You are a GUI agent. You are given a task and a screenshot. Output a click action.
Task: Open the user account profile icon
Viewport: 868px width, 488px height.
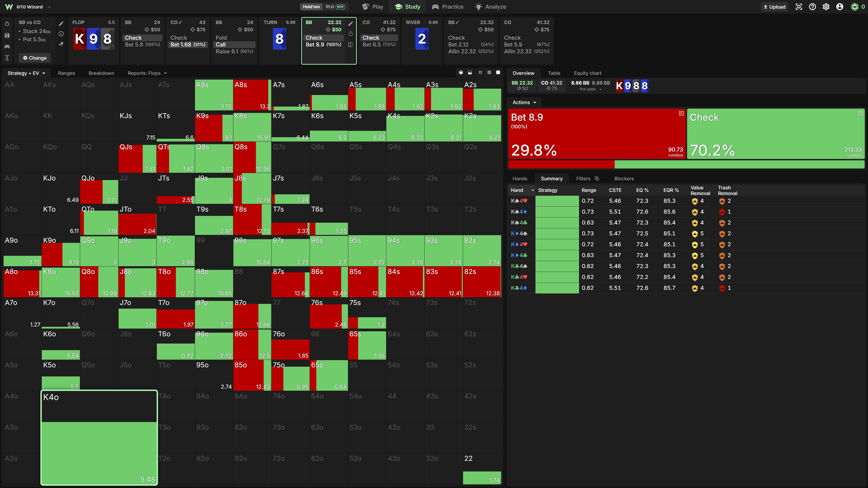point(840,7)
